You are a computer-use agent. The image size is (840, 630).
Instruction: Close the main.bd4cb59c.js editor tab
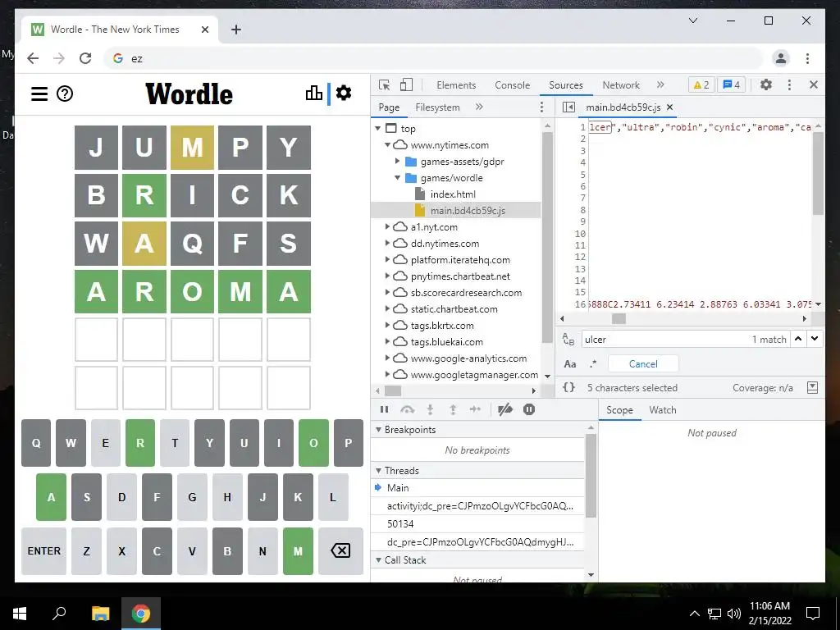(669, 107)
